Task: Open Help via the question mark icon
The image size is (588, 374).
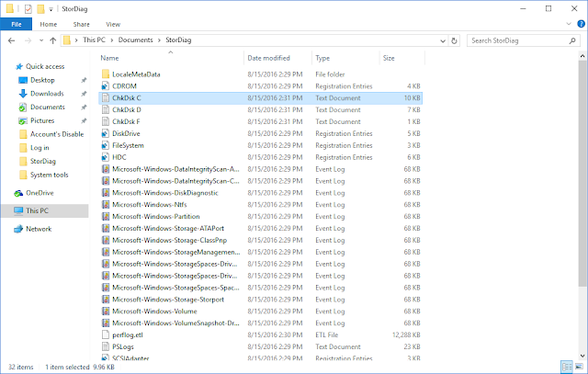Action: point(581,24)
